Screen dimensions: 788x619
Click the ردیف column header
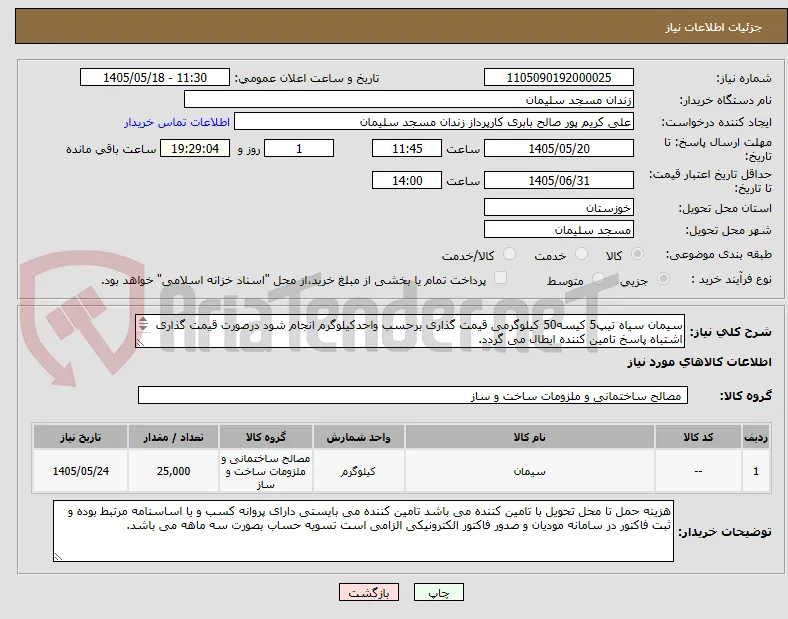[756, 437]
